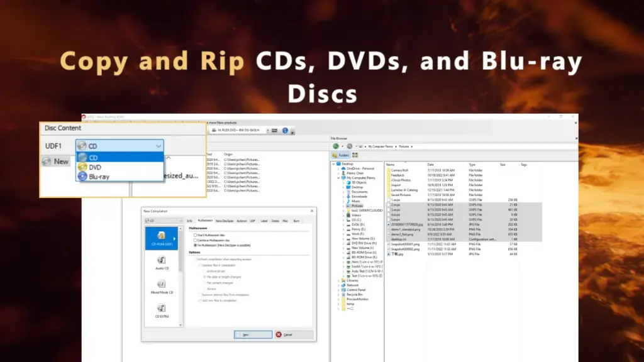Select the Continue Multisession disc option
Viewport: 644px width, 362px height.
[x=195, y=239]
